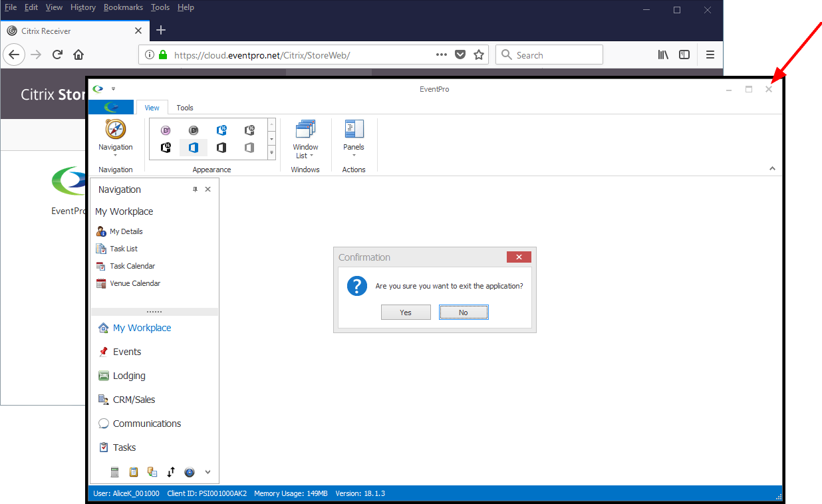Pick the highlighted blue Office 2013 skin
Viewport: 822px width, 504px height.
(194, 148)
